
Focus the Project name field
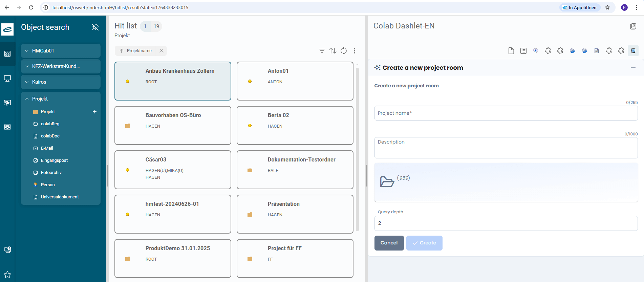point(506,113)
